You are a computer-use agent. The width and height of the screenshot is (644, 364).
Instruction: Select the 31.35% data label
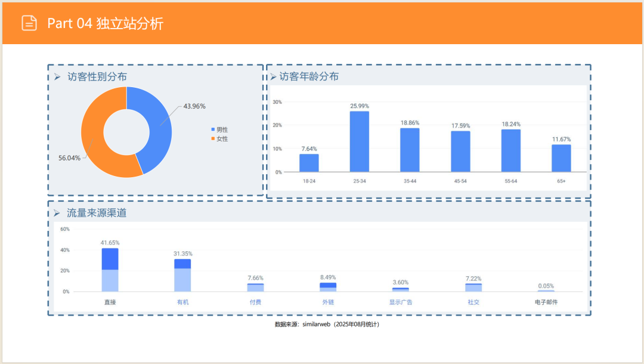(x=182, y=254)
